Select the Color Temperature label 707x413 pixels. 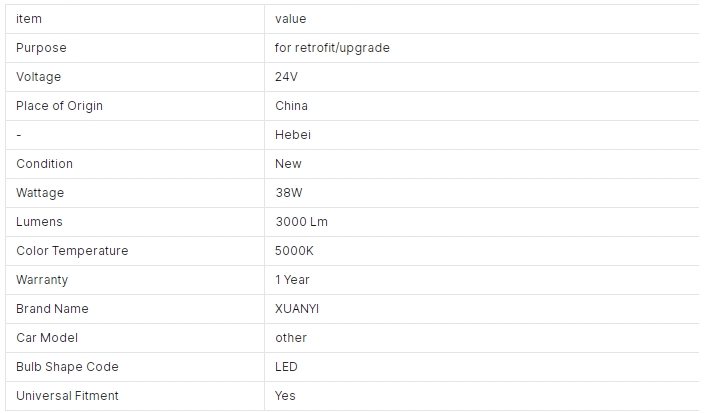[x=72, y=251]
